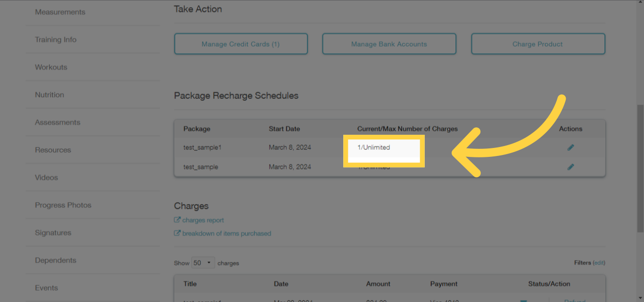Click the Charge Product button
Viewport: 644px width, 302px height.
(x=538, y=44)
